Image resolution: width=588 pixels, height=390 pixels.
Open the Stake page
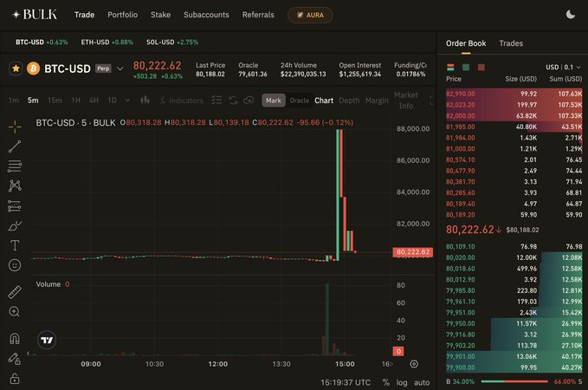160,15
